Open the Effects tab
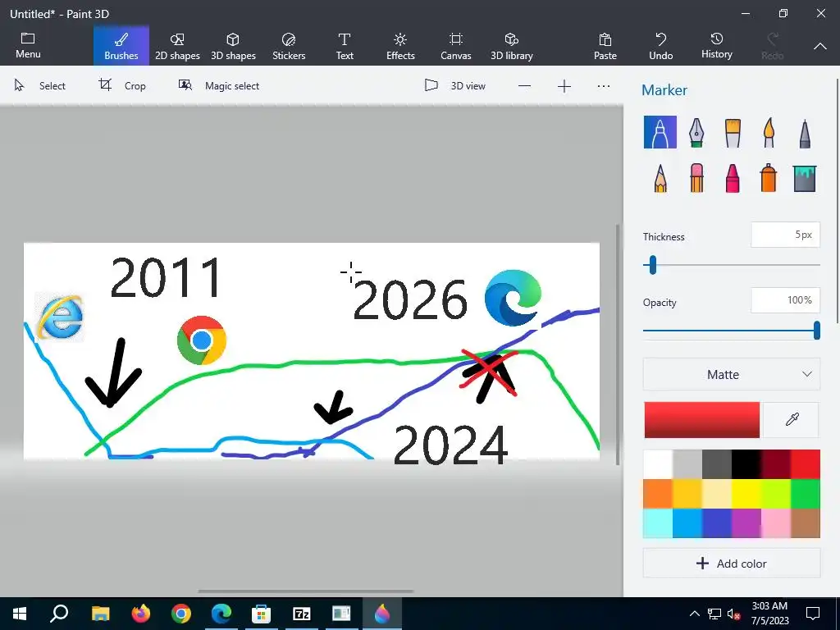Image resolution: width=840 pixels, height=630 pixels. click(400, 46)
